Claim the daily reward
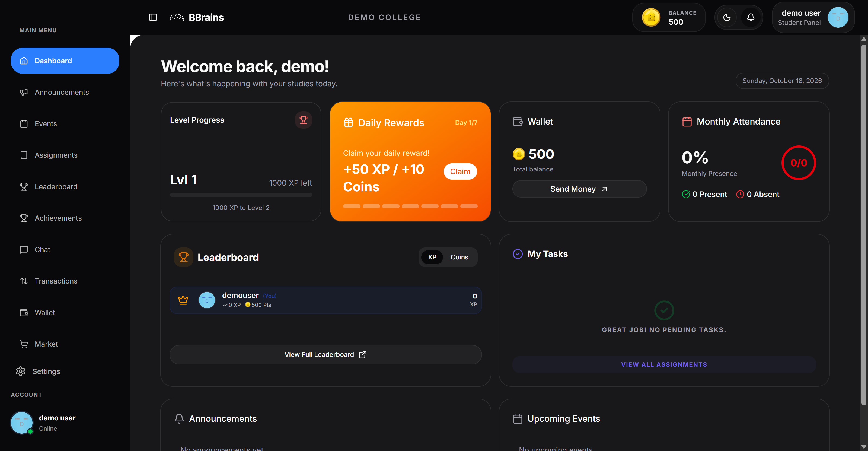Screen dimensions: 868x451 [x=460, y=171]
